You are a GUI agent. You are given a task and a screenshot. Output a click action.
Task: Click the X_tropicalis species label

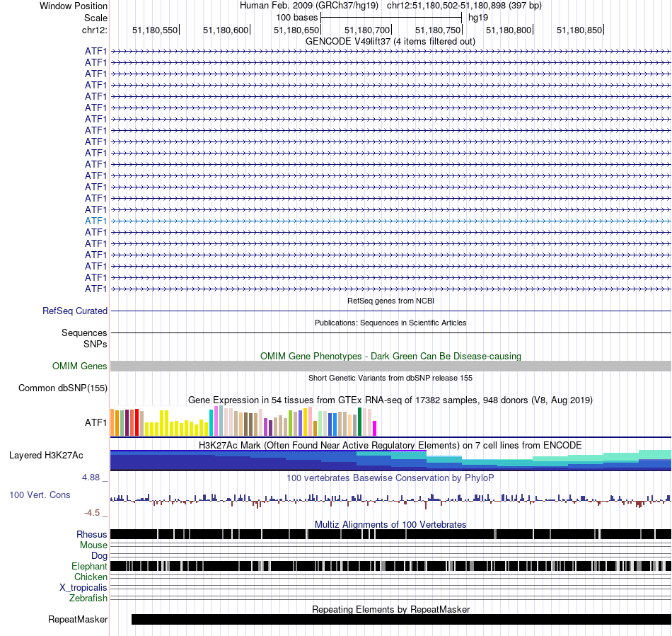coord(83,588)
